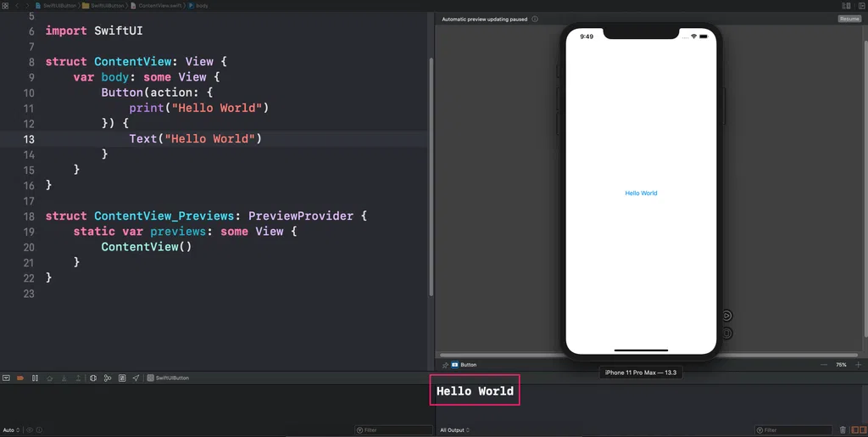
Task: Go back in editor history
Action: 17,6
